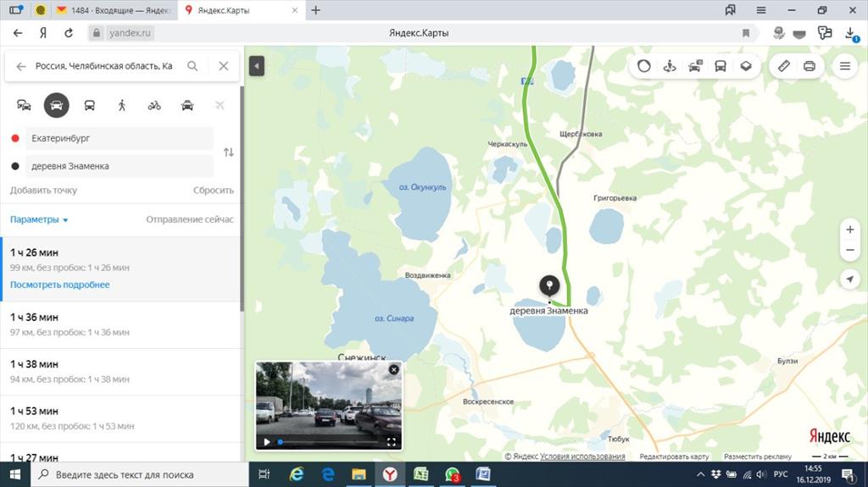Play the street video preview
868x487 pixels.
pos(267,441)
